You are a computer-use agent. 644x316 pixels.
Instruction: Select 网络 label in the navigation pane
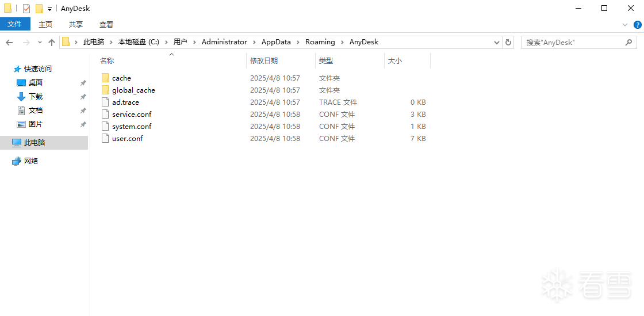[31, 161]
